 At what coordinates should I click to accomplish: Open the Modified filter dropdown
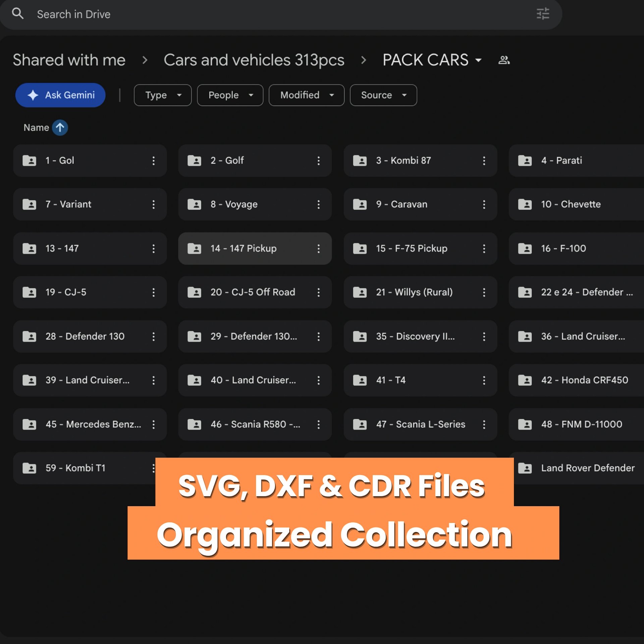tap(307, 95)
